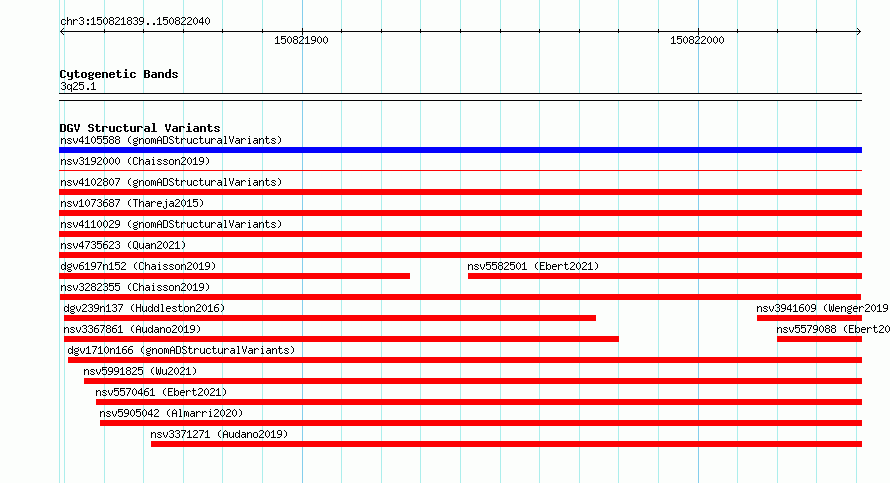Click the red bar under nsv5991825
This screenshot has width=890, height=483.
coord(473,381)
